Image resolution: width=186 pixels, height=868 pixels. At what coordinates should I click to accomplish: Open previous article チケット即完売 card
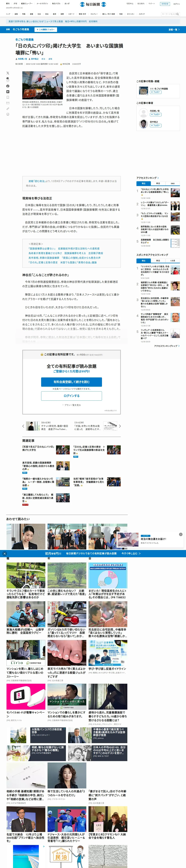coord(47,426)
